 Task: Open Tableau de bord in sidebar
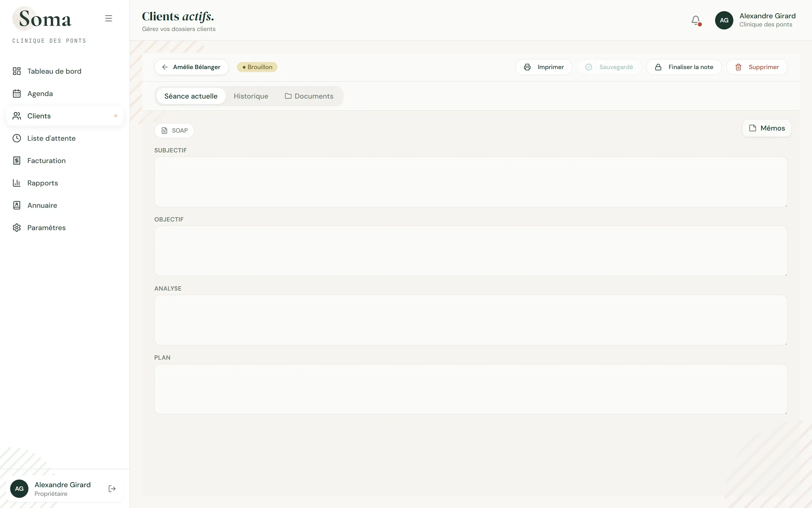point(64,71)
